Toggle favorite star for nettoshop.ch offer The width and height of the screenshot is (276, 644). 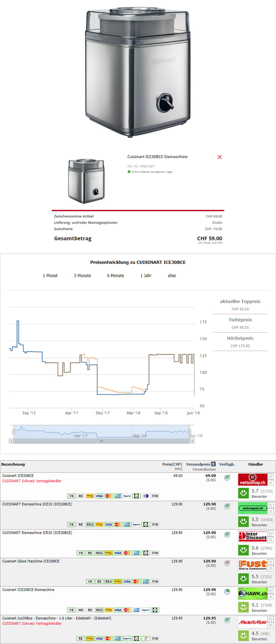point(271,477)
